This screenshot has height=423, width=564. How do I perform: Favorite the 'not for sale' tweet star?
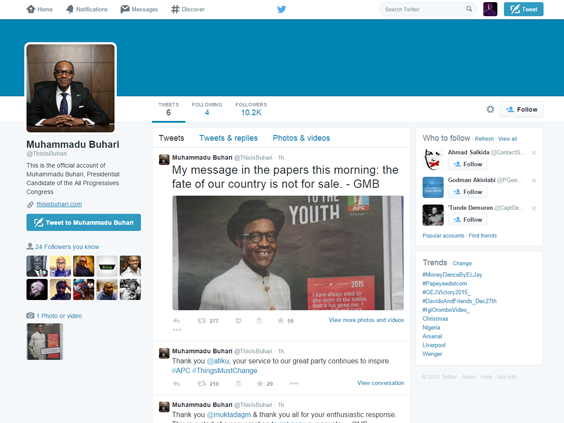coord(281,320)
